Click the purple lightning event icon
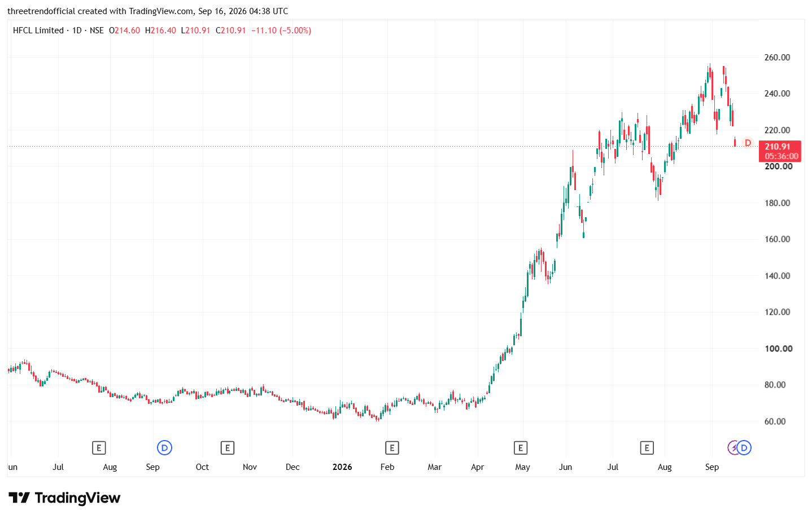 coord(734,448)
